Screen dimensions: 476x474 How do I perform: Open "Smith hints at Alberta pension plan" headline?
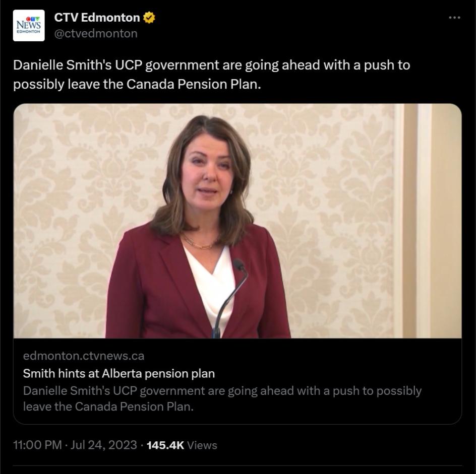point(119,373)
